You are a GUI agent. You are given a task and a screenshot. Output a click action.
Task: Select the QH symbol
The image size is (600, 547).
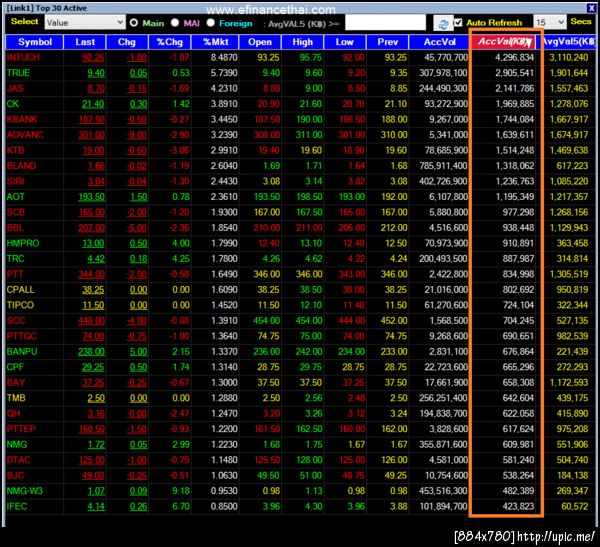pos(13,413)
